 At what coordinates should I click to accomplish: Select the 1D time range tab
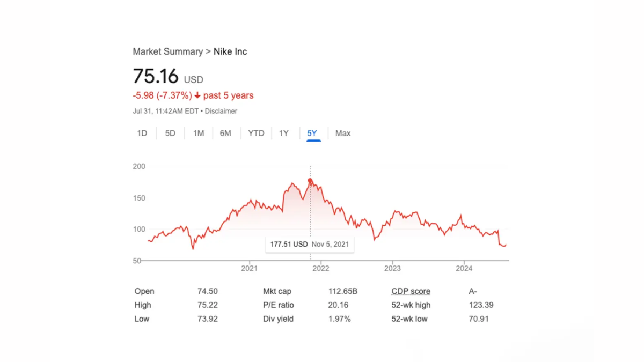pos(142,134)
